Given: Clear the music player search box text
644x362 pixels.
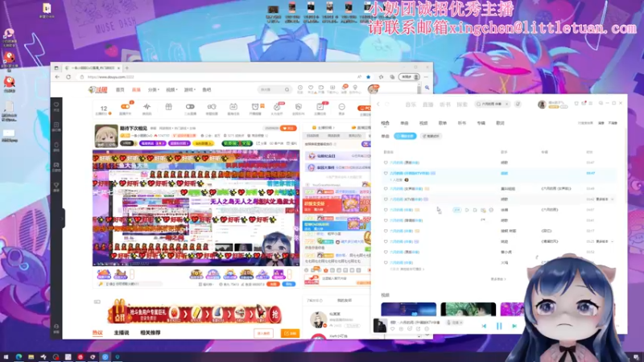Looking at the screenshot, I should tap(507, 105).
